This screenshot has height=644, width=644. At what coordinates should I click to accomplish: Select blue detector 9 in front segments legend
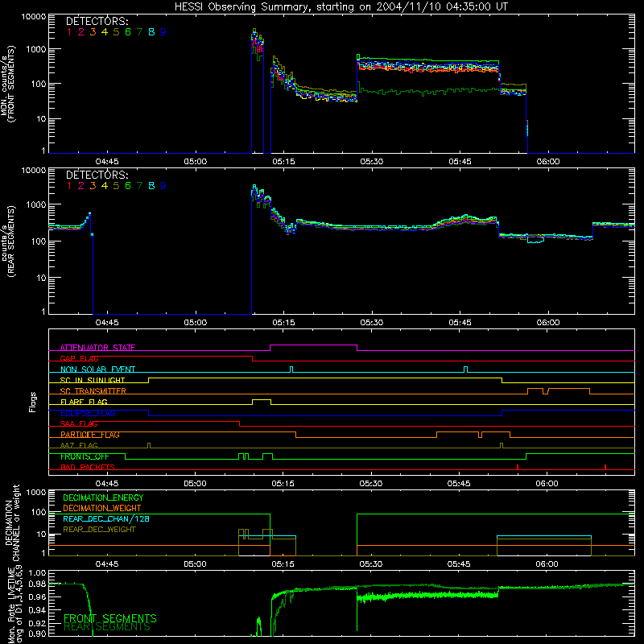coord(163,32)
